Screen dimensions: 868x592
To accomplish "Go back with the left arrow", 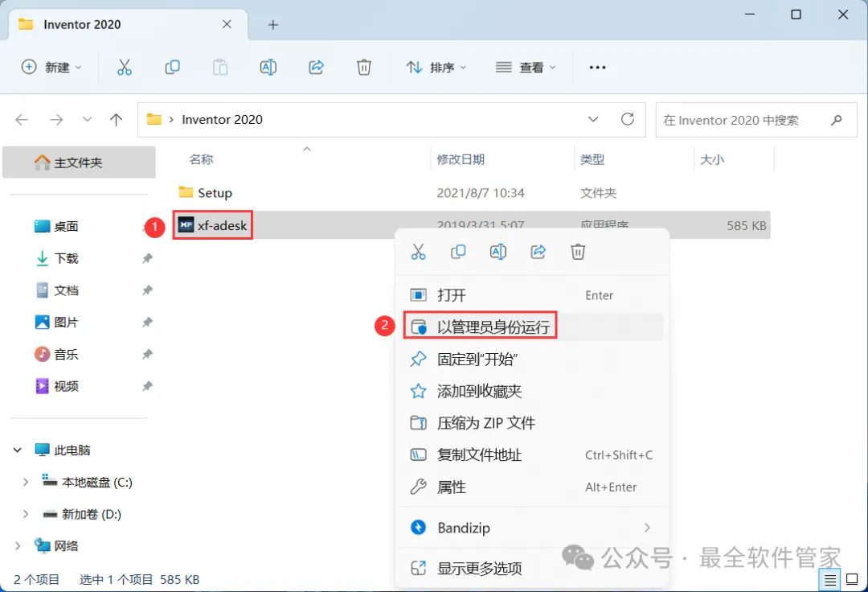I will [22, 120].
